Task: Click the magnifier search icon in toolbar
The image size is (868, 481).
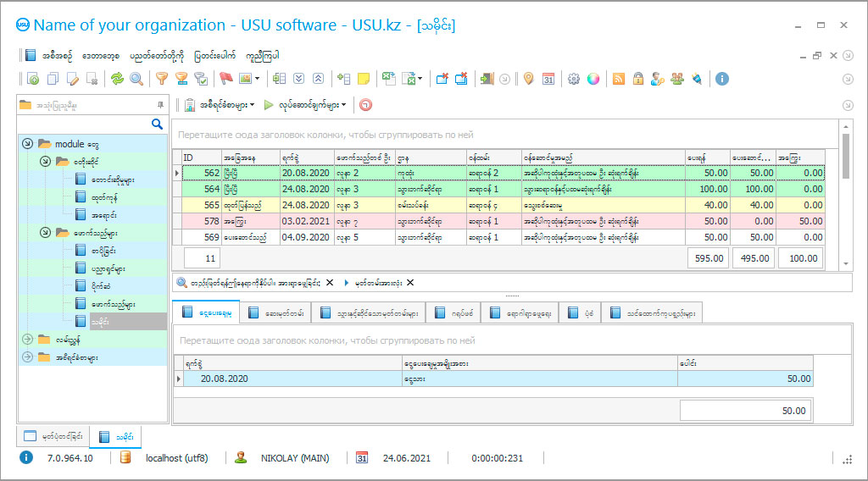Action: tap(136, 79)
